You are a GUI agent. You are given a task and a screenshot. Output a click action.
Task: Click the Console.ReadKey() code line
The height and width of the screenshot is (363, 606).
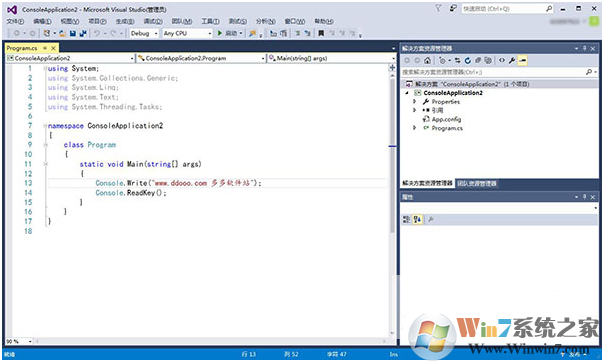(x=131, y=193)
